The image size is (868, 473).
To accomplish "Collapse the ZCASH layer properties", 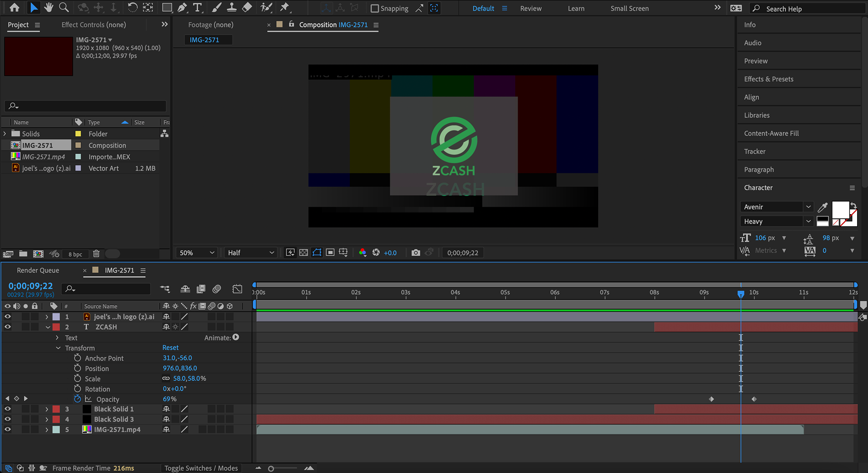I will (x=47, y=327).
